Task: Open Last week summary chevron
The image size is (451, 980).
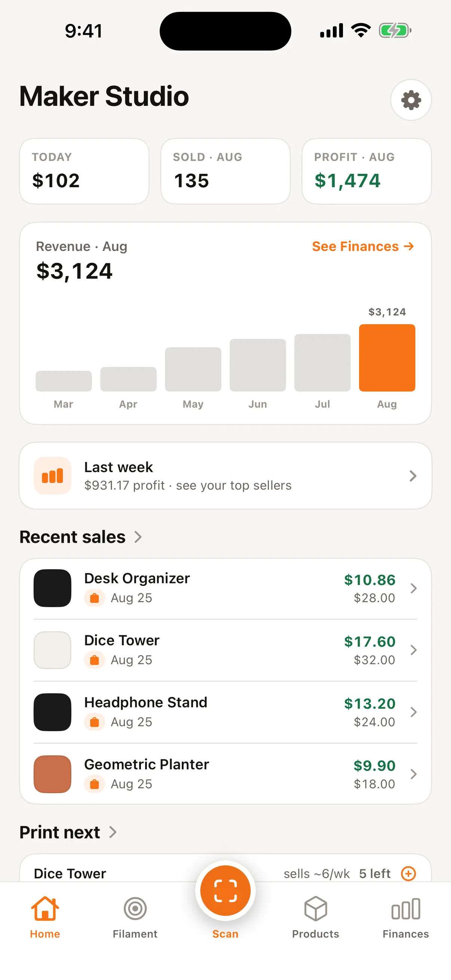Action: (x=413, y=475)
